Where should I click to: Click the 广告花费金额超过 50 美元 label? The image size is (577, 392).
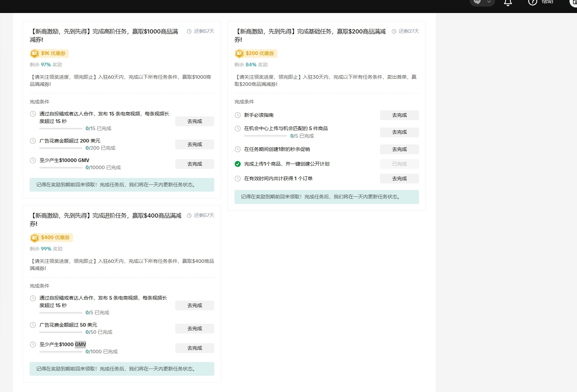[x=68, y=325]
